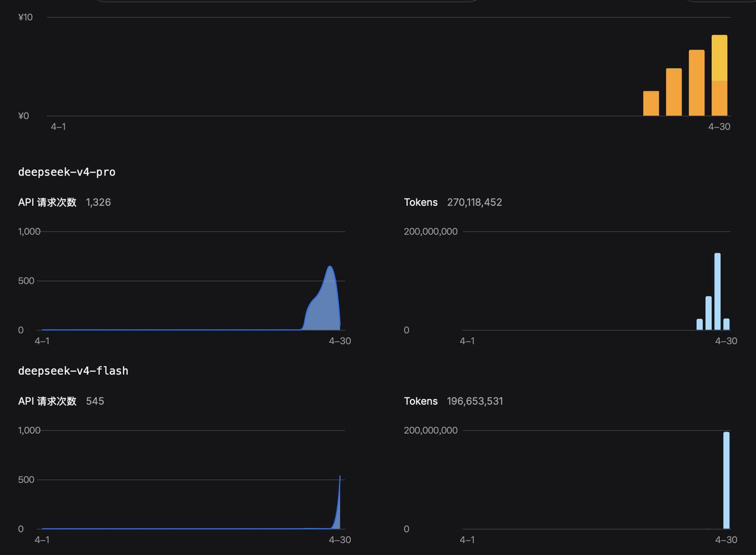Click the shortest orange bar in cost chart
Viewport: 756px width, 555px height.
tap(651, 103)
